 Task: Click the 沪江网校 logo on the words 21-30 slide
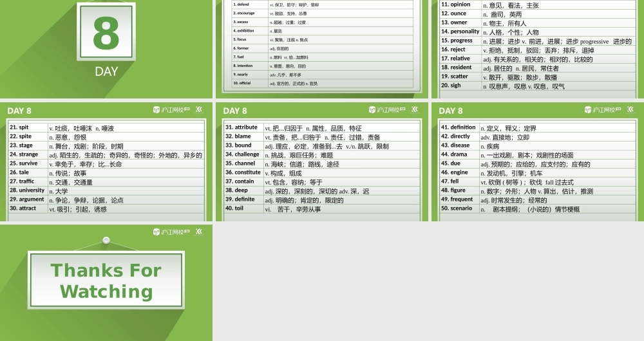pos(171,109)
